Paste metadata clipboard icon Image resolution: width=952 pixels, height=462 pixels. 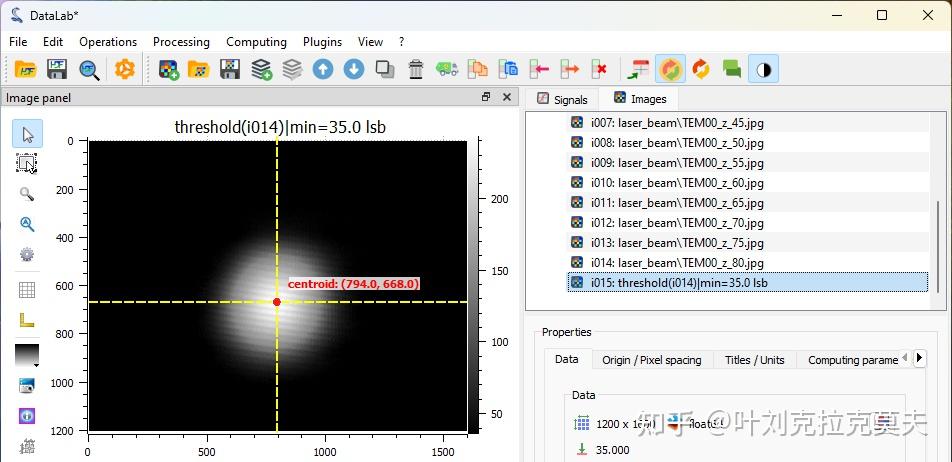[509, 69]
